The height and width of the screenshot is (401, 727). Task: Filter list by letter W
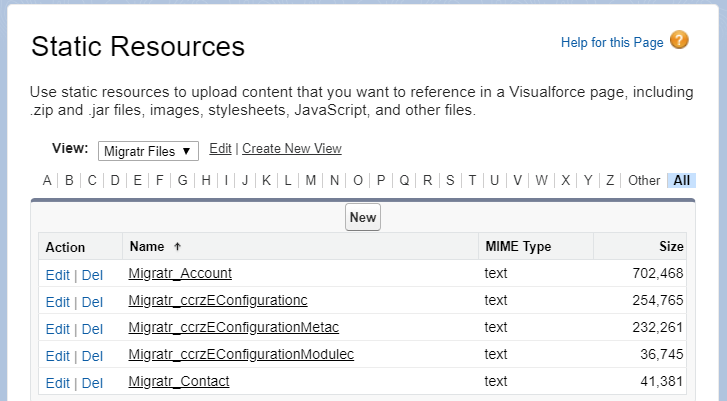[x=542, y=180]
